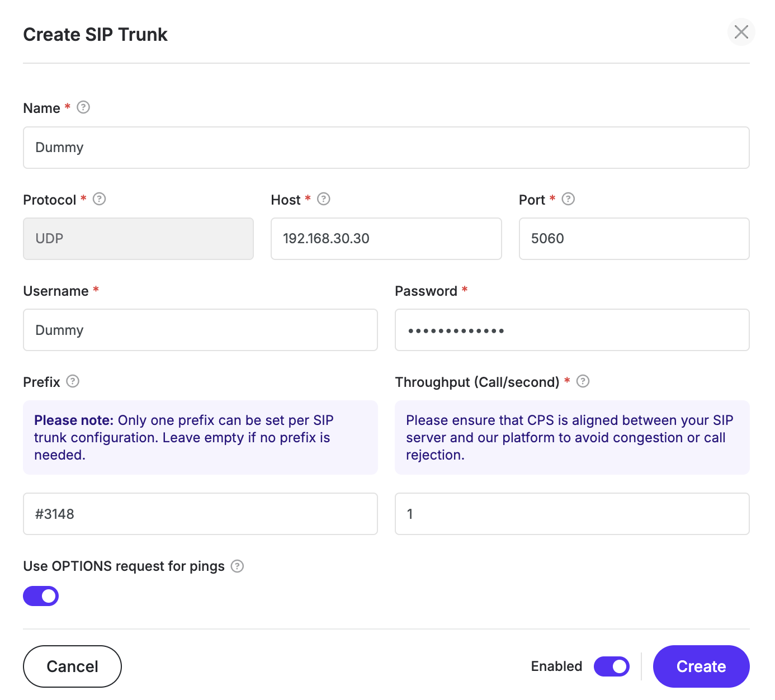
Task: Turn off the Enabled toggle switch
Action: coord(611,666)
